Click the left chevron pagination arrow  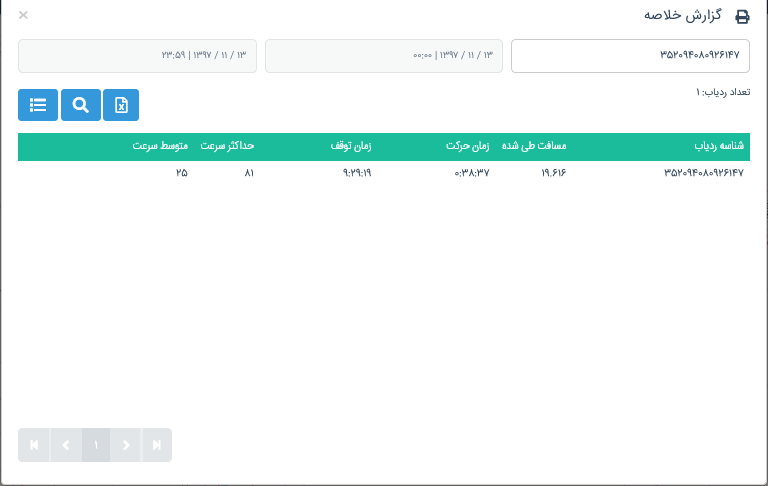pos(65,445)
